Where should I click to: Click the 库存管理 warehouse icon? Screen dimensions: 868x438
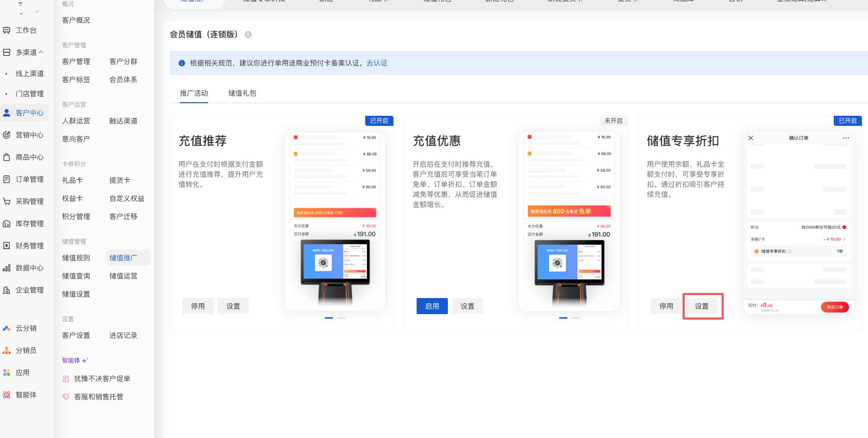(x=7, y=224)
